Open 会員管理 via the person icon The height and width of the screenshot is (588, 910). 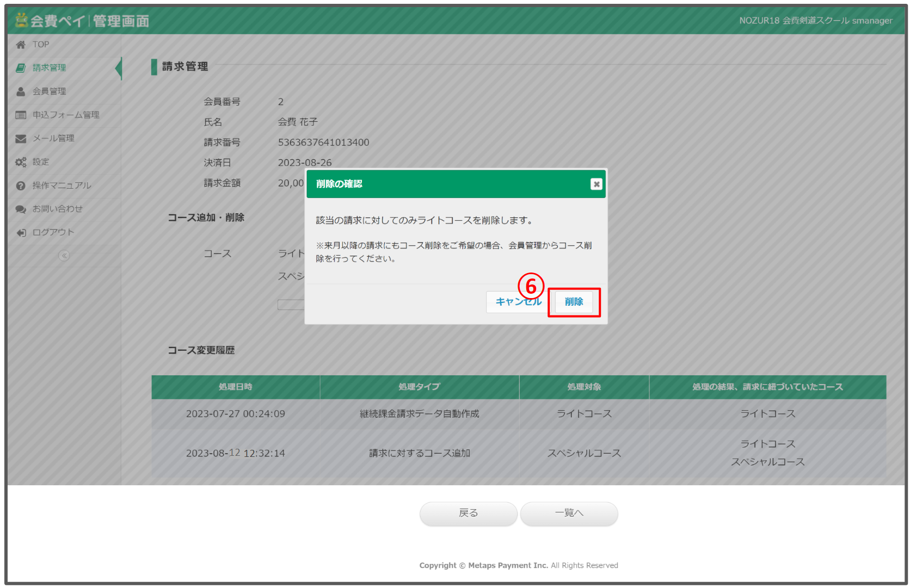click(x=21, y=91)
